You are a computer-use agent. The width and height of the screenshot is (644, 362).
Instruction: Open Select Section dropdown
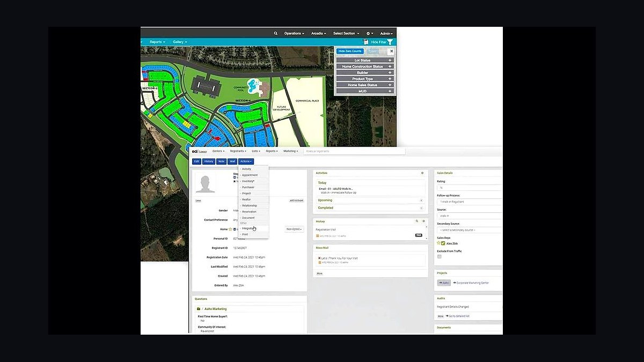pyautogui.click(x=346, y=33)
